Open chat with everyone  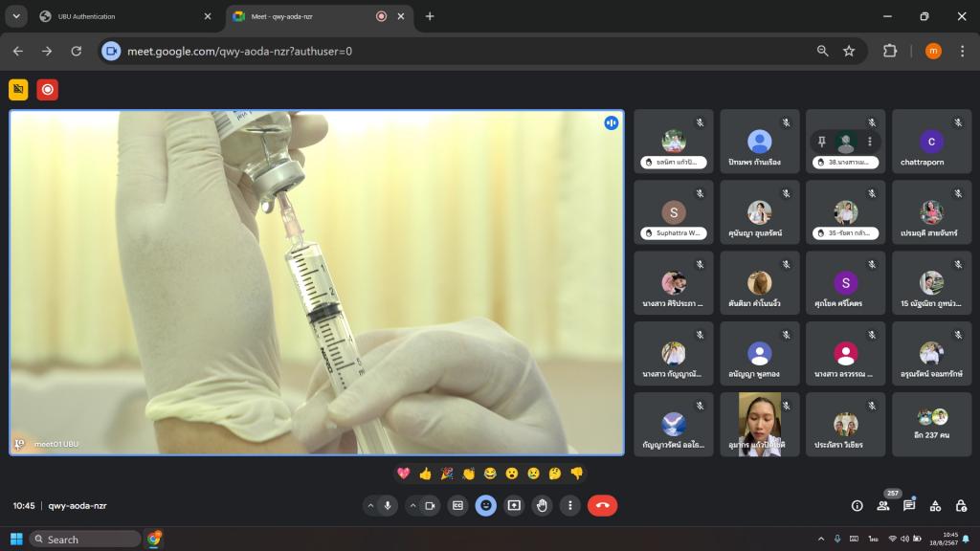(909, 506)
